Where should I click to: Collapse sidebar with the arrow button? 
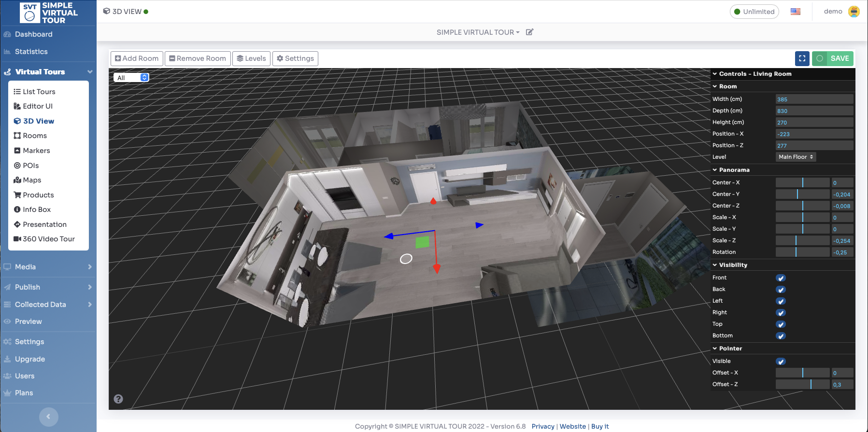click(x=48, y=417)
